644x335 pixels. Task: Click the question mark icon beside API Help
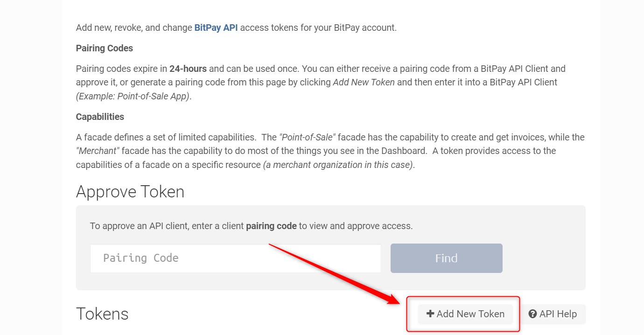tap(532, 314)
